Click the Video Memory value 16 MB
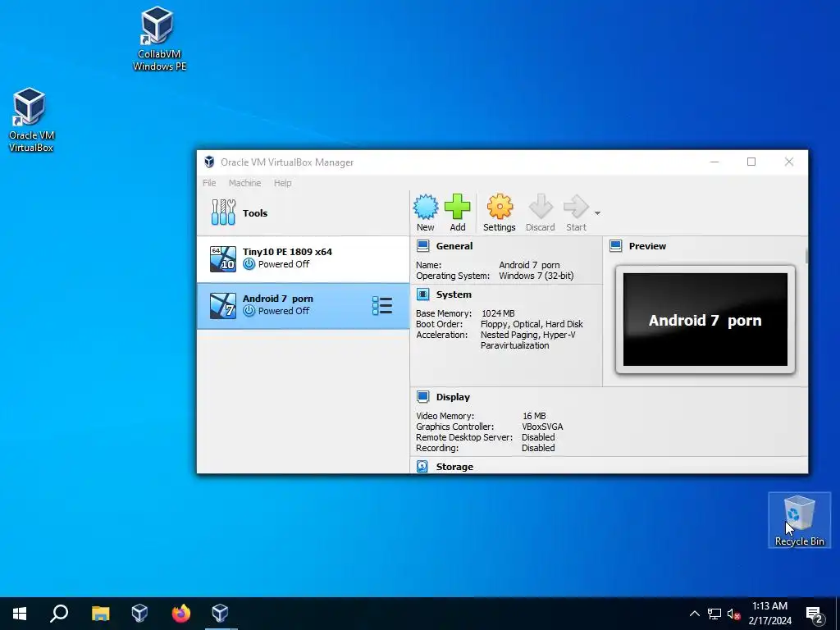The height and width of the screenshot is (630, 840). pyautogui.click(x=534, y=416)
